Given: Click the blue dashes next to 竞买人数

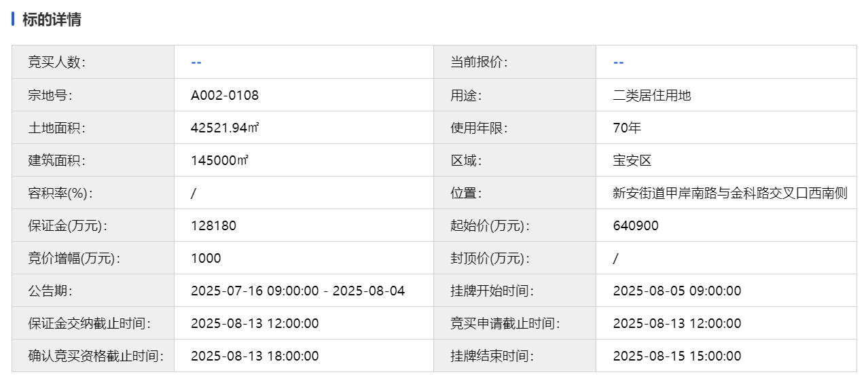Looking at the screenshot, I should (196, 62).
